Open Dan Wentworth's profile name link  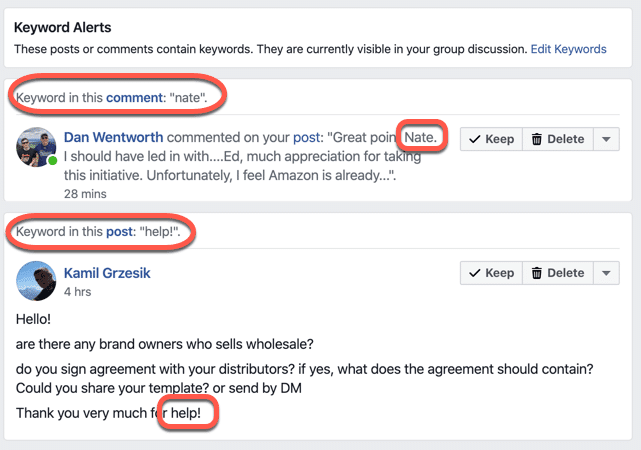(x=113, y=137)
